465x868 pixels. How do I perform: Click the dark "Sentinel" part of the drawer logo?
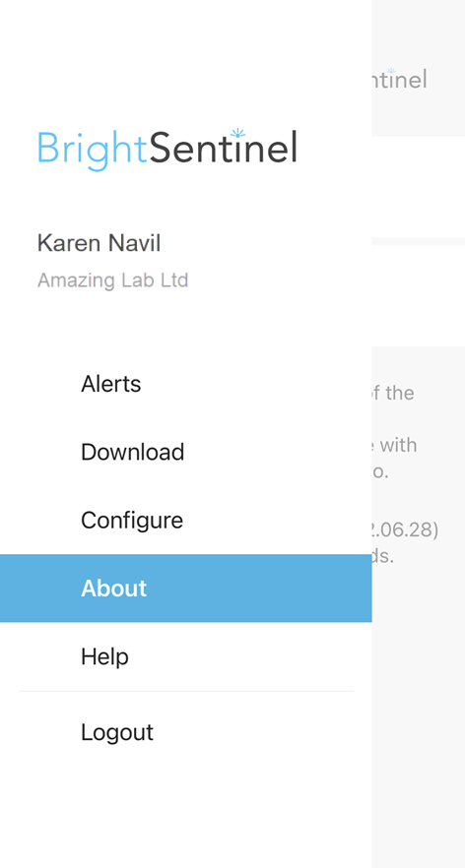[224, 148]
